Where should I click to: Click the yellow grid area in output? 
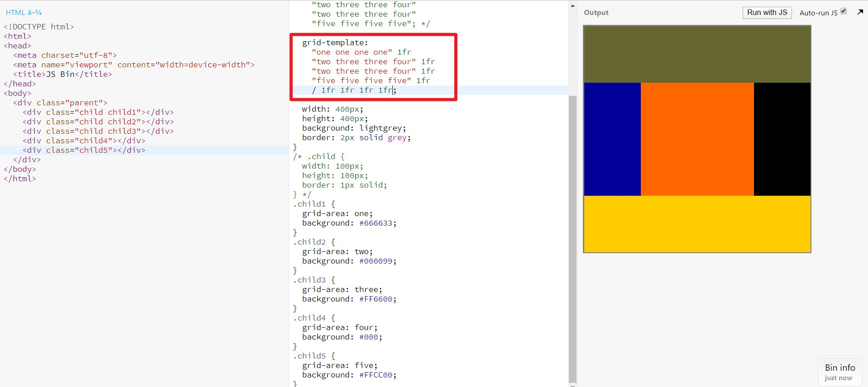[x=697, y=224]
